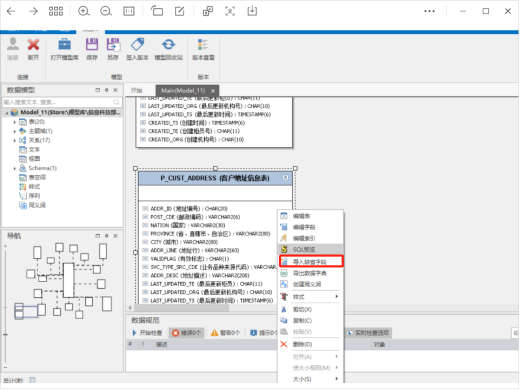Open the 大小(S) submenu in context menu

click(x=310, y=379)
